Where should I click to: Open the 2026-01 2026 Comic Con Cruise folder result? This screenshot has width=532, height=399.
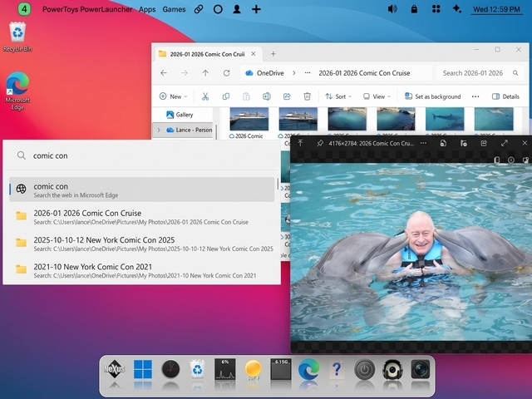[142, 217]
